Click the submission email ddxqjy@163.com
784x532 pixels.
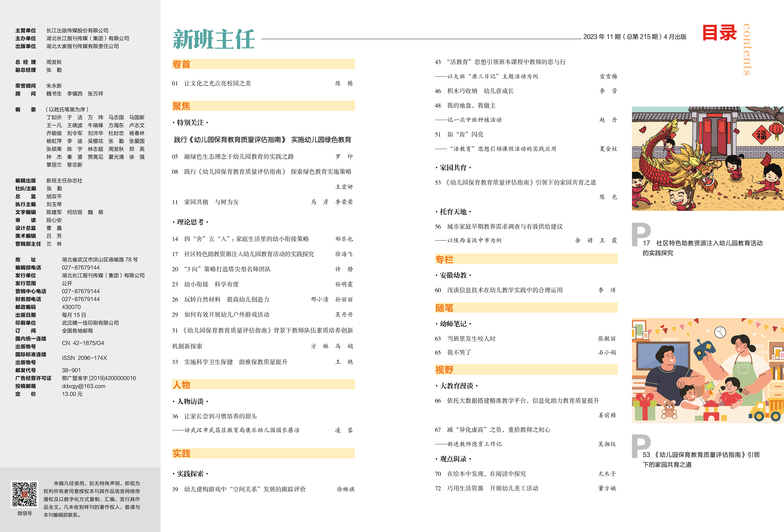pos(84,386)
